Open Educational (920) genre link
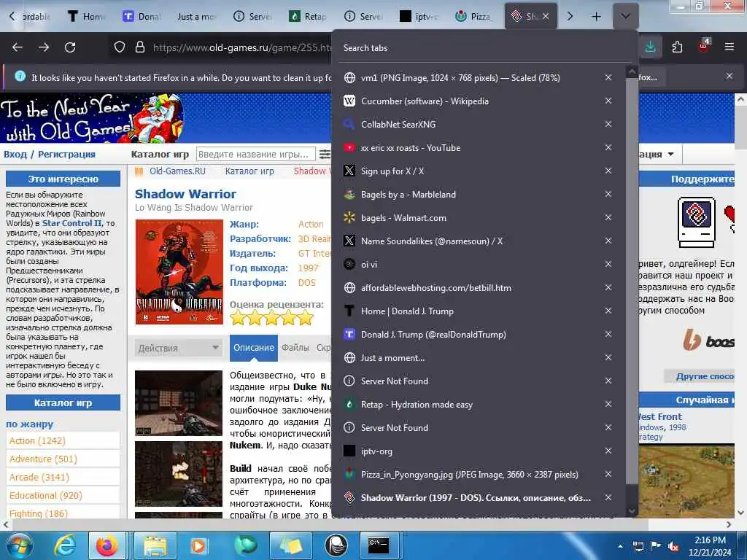 [46, 496]
